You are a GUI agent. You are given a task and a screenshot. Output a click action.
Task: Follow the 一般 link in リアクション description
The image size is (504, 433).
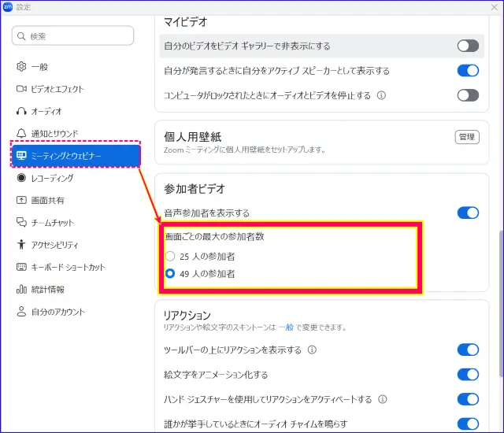point(286,327)
